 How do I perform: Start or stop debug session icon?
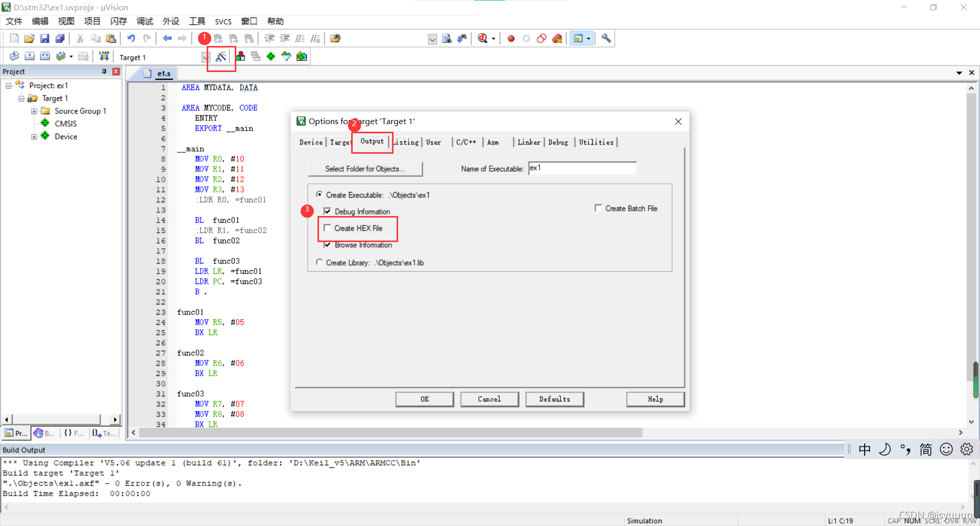point(482,38)
